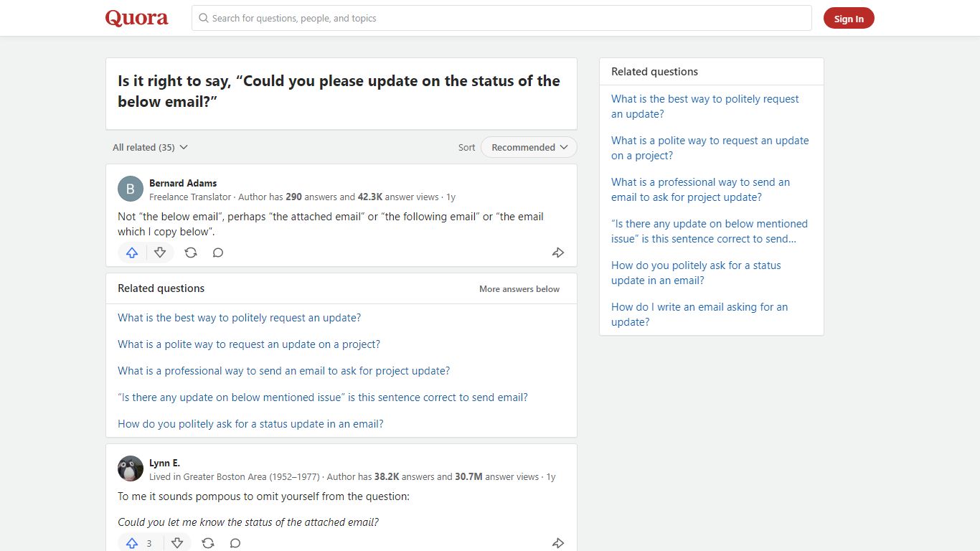Open the Sign In button

(849, 19)
